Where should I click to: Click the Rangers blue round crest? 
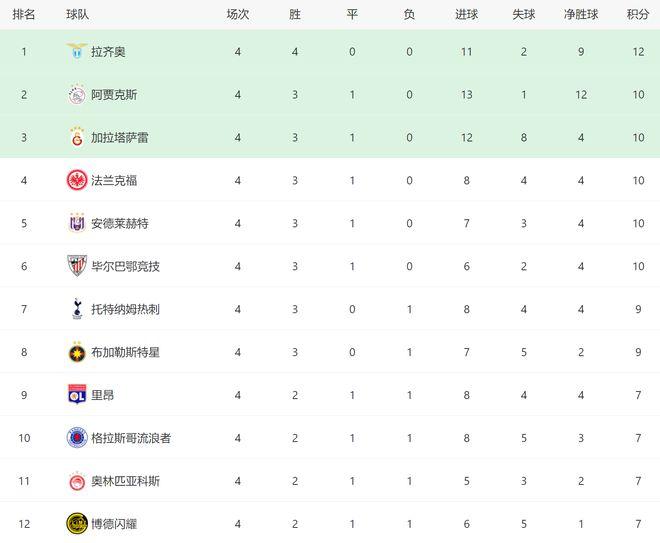coord(77,437)
